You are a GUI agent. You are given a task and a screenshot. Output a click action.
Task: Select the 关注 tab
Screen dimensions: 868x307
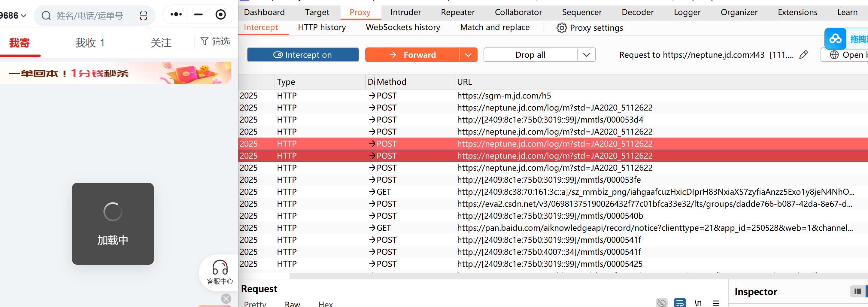click(x=161, y=43)
